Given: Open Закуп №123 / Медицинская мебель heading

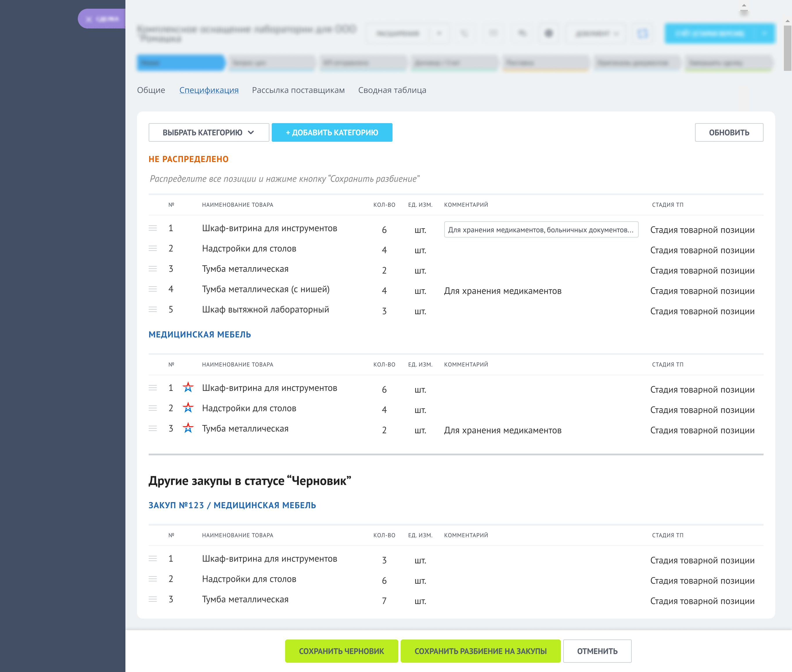Looking at the screenshot, I should point(232,505).
